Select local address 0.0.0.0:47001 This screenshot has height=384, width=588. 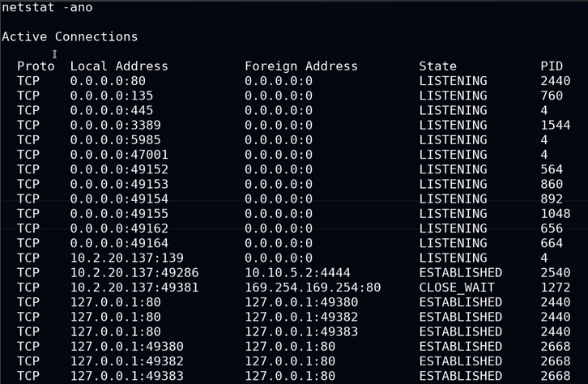point(119,155)
